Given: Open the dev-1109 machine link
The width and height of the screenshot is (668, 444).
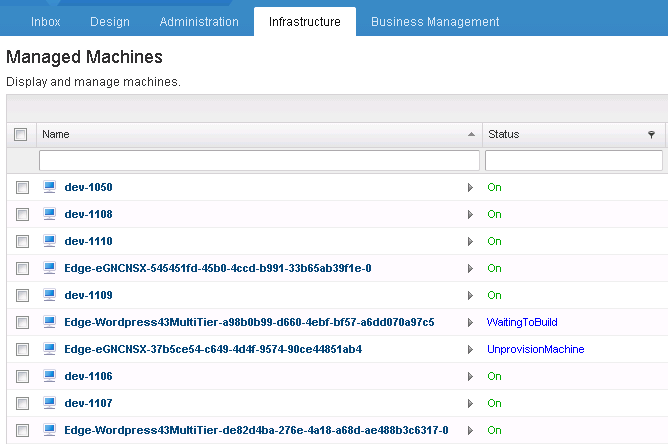Looking at the screenshot, I should click(x=88, y=295).
